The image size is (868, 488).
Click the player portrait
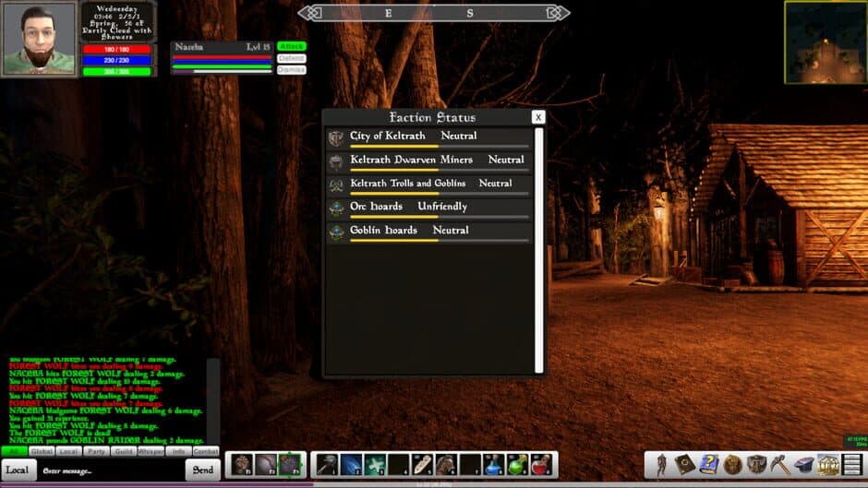40,39
